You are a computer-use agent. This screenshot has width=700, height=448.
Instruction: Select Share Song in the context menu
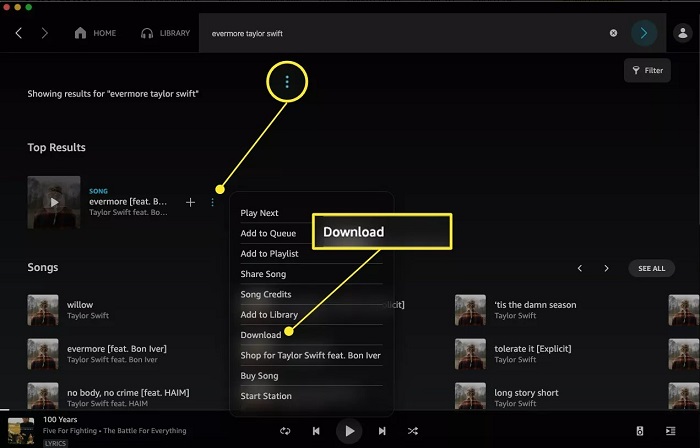263,274
